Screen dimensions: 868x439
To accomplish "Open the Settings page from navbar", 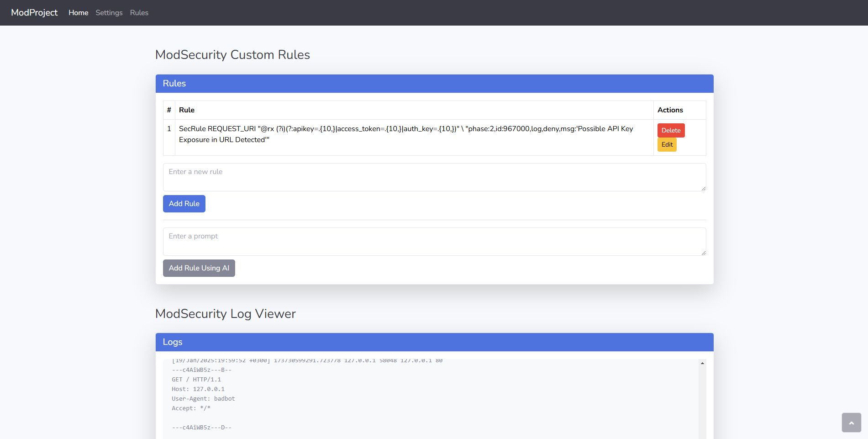I will pyautogui.click(x=109, y=13).
